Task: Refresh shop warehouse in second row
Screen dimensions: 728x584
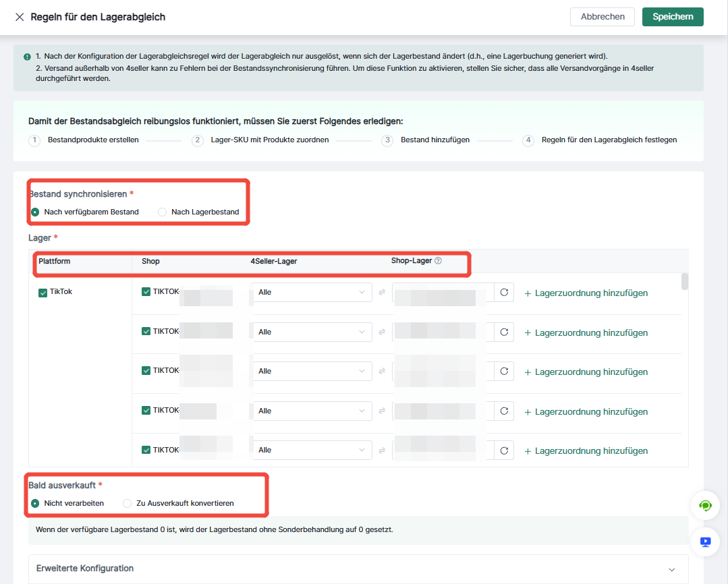Action: (504, 332)
